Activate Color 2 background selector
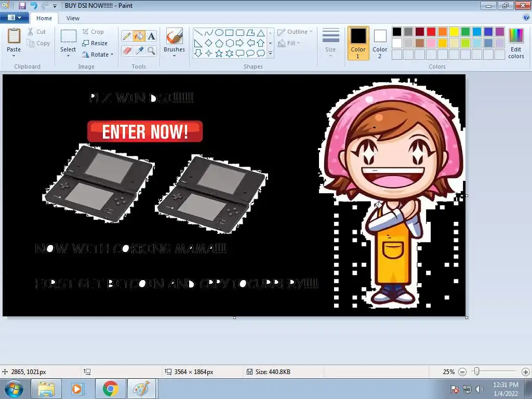 pyautogui.click(x=380, y=43)
